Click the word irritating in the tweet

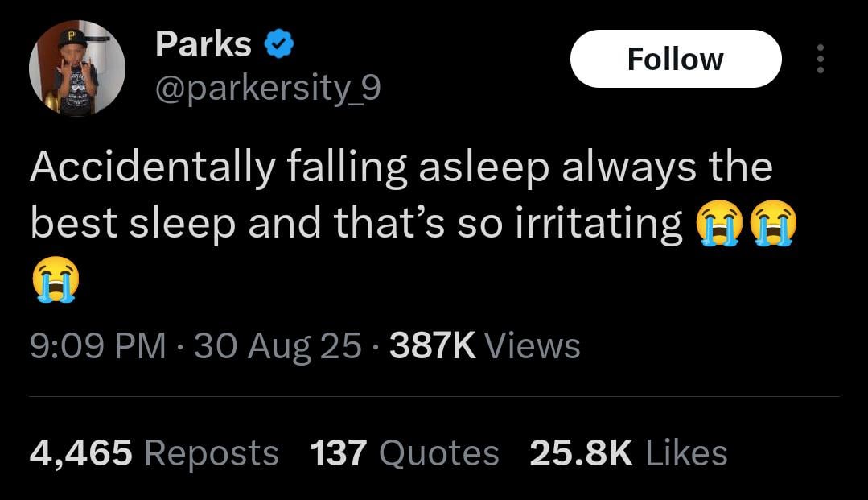tap(599, 223)
